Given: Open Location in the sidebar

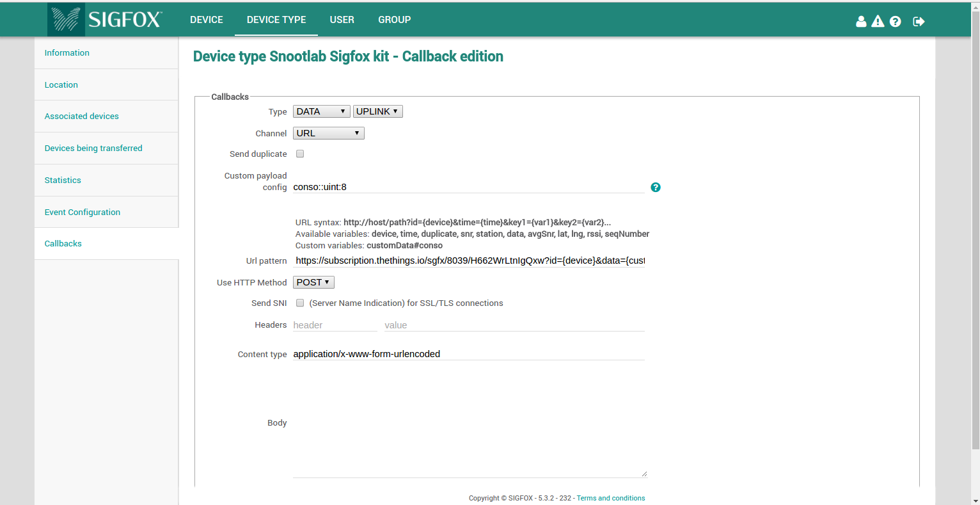Looking at the screenshot, I should 106,84.
